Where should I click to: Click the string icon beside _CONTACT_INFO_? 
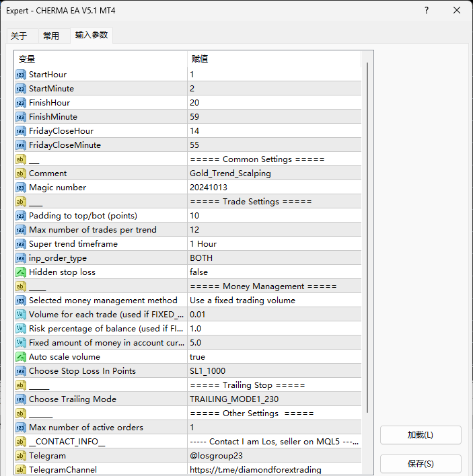tap(20, 442)
